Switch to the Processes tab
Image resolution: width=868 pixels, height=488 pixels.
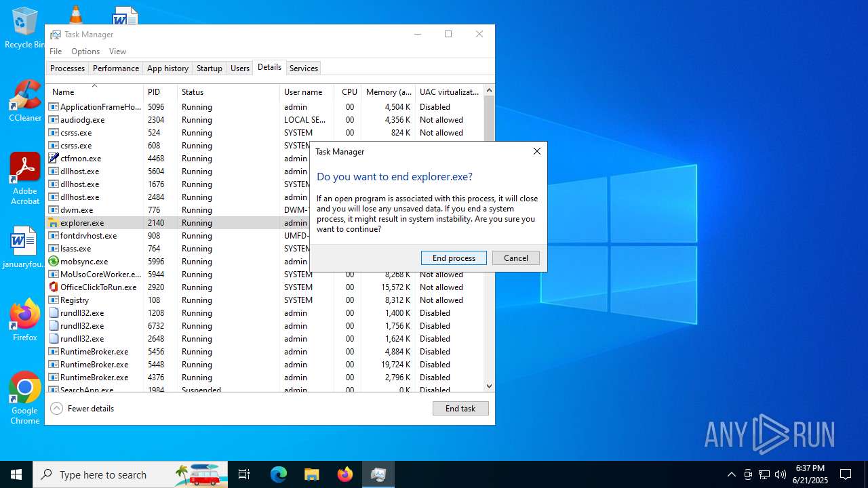(x=67, y=68)
